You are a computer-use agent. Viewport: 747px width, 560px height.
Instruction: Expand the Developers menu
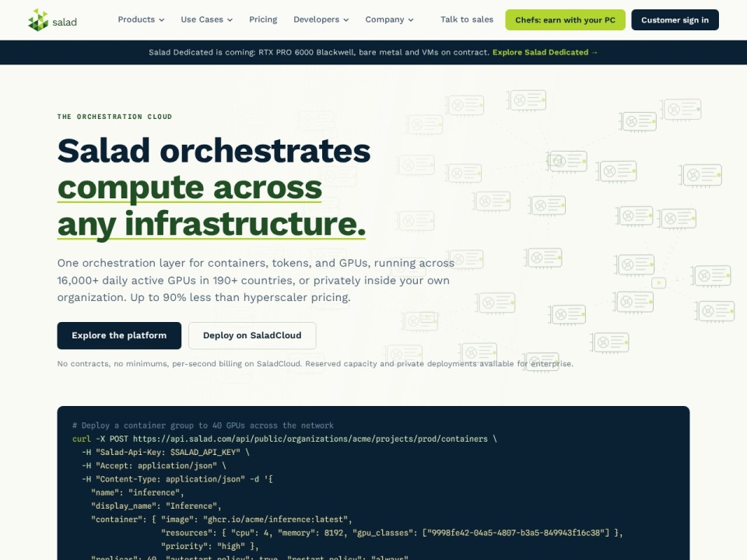(x=321, y=19)
